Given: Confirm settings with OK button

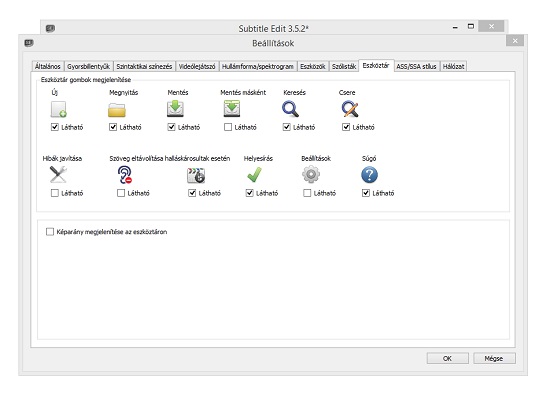Looking at the screenshot, I should coord(448,358).
